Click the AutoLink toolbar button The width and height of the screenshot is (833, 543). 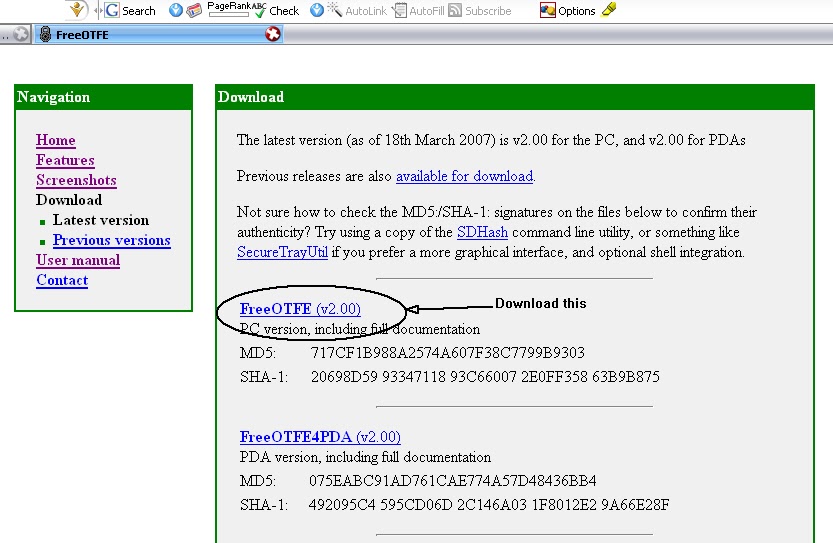point(358,11)
